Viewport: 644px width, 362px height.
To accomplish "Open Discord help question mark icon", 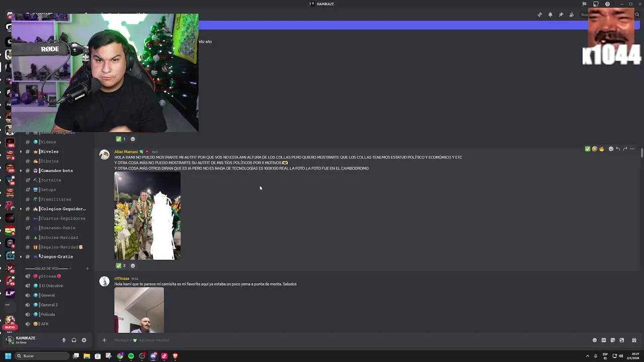I will (607, 4).
